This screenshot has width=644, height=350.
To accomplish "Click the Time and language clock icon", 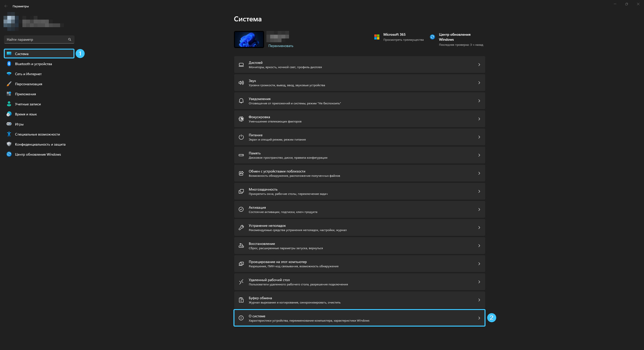I will pyautogui.click(x=9, y=114).
